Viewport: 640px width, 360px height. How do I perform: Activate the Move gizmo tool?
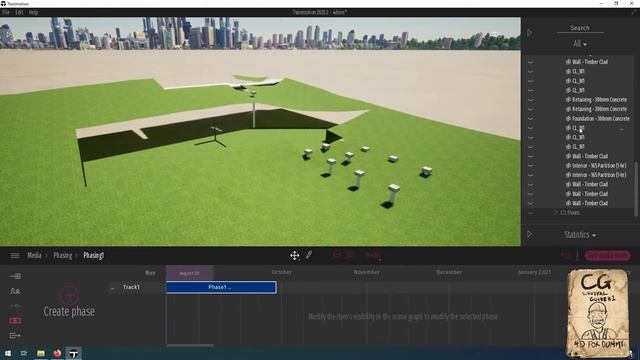[x=295, y=256]
